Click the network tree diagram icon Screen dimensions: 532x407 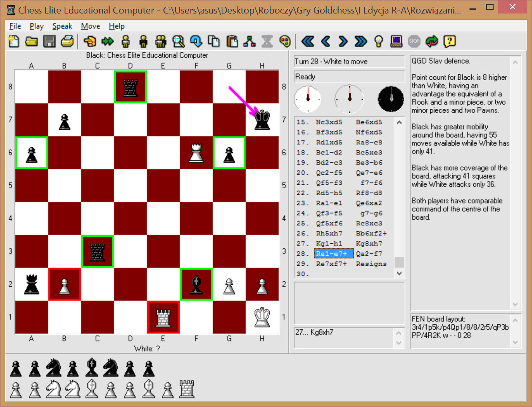coord(250,41)
